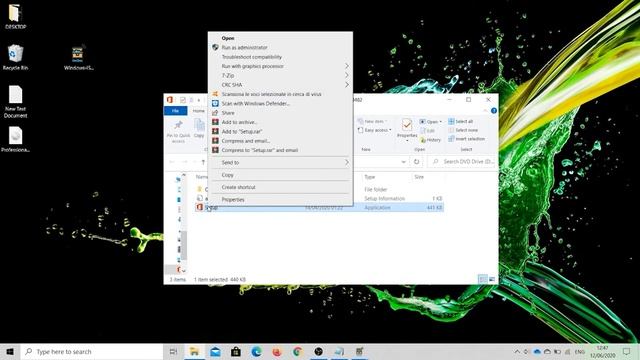Click the History button
The height and width of the screenshot is (360, 640).
point(431,140)
